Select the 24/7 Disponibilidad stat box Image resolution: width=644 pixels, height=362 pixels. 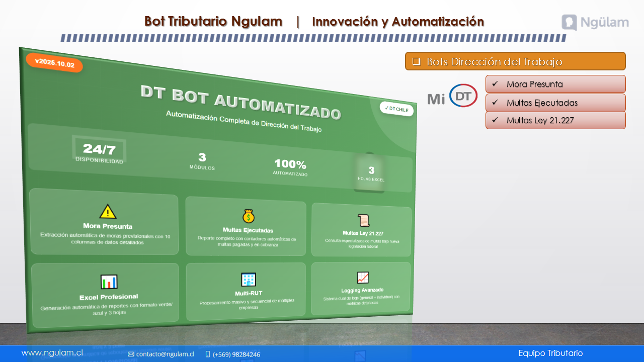[99, 151]
